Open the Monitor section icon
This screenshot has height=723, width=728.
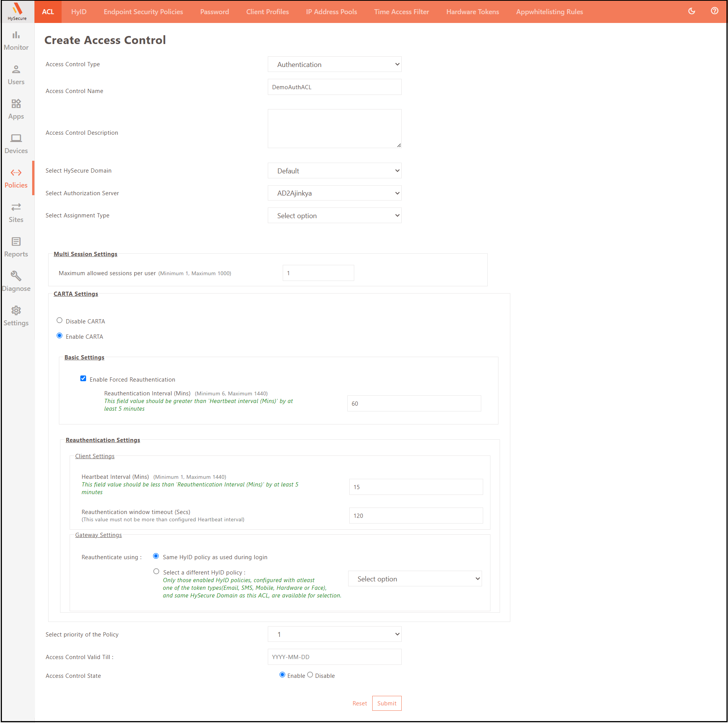click(16, 36)
